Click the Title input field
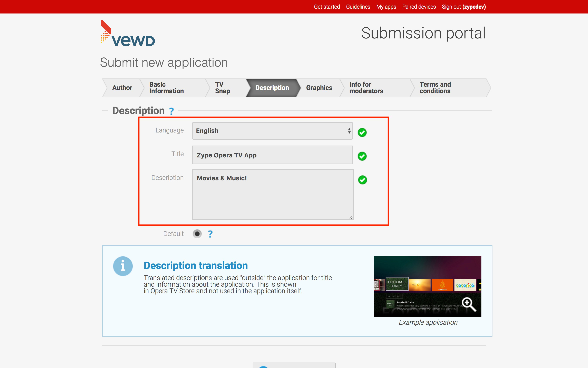Image resolution: width=588 pixels, height=368 pixels. coord(272,155)
